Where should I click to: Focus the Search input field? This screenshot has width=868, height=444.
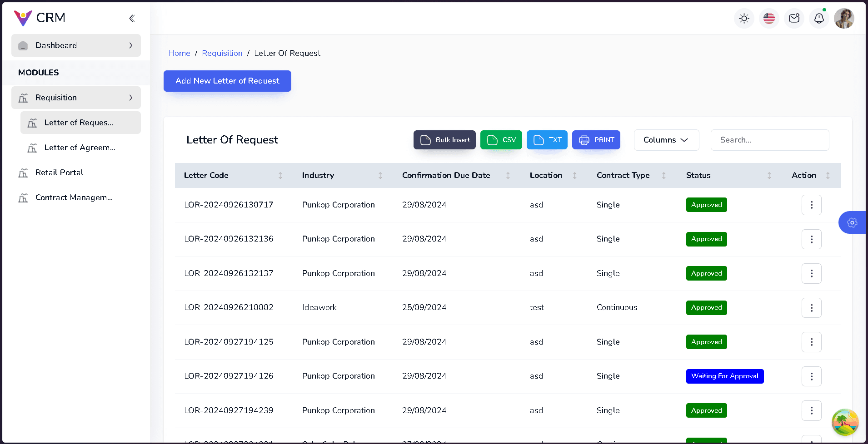click(769, 140)
